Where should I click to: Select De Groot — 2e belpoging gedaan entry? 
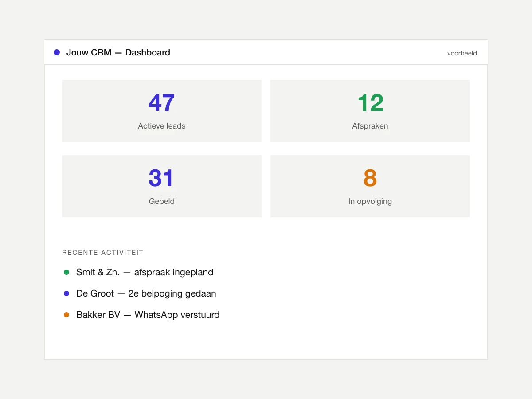[146, 293]
